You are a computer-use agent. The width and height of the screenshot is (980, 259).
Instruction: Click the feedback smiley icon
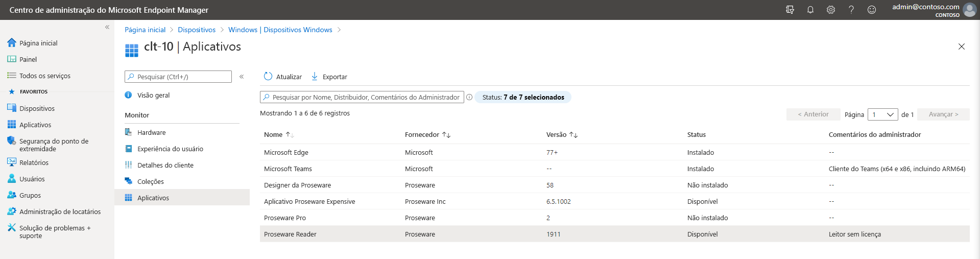pos(872,10)
